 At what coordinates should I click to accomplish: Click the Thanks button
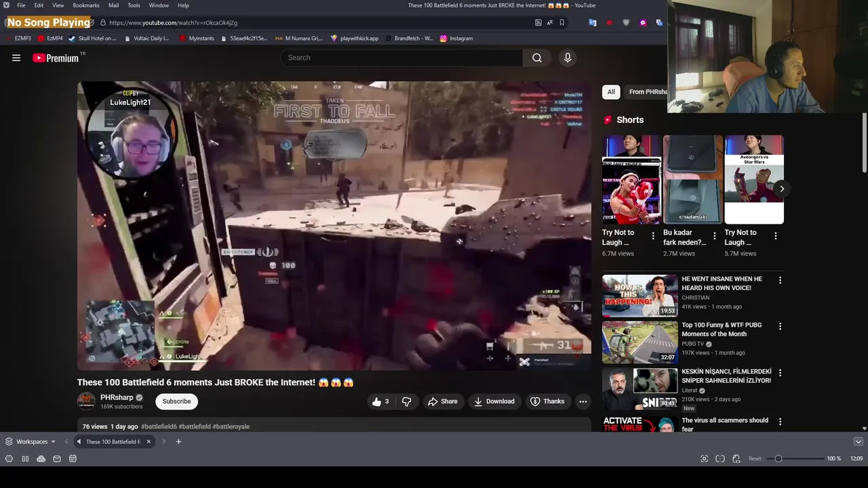547,401
